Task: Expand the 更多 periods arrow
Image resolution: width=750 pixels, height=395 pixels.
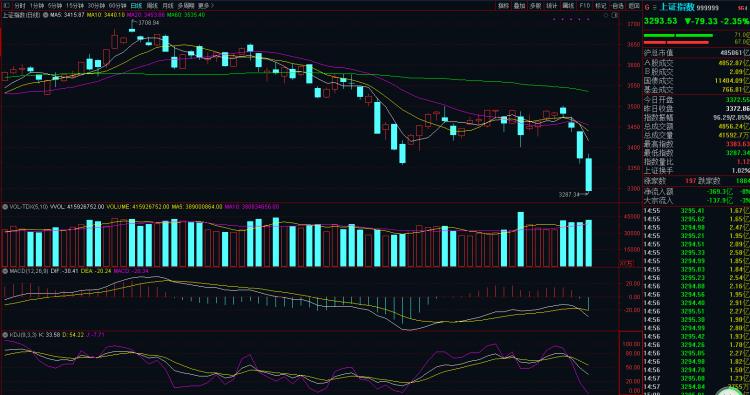Action: [205, 6]
